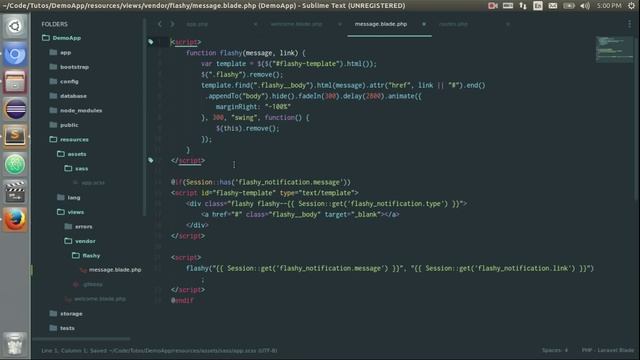Image resolution: width=640 pixels, height=360 pixels.
Task: Open the keyboard indicator in top panel
Action: [x=508, y=6]
